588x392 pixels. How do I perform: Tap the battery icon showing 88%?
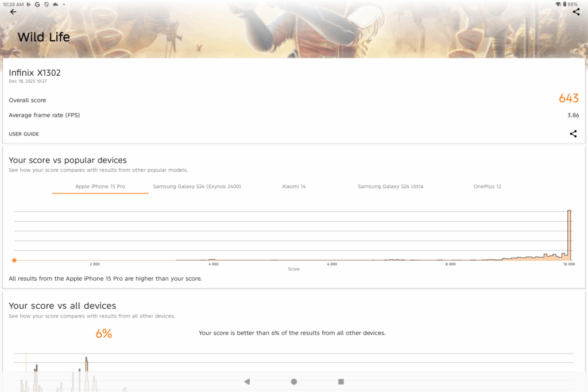point(565,4)
